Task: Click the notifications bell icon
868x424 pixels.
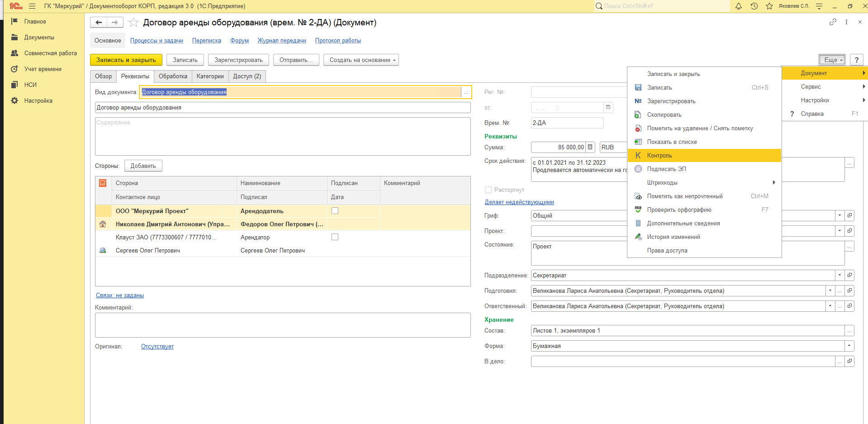Action: [739, 6]
